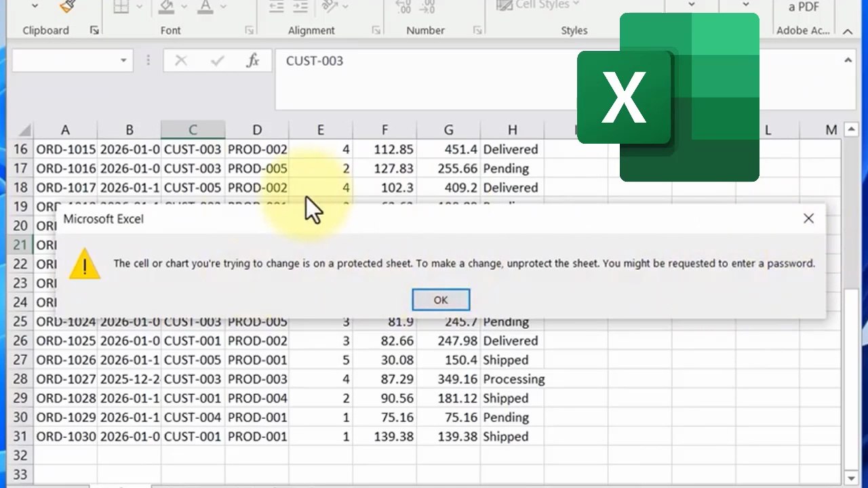This screenshot has width=868, height=488.
Task: Open the Font settings dialog launcher
Action: [250, 30]
